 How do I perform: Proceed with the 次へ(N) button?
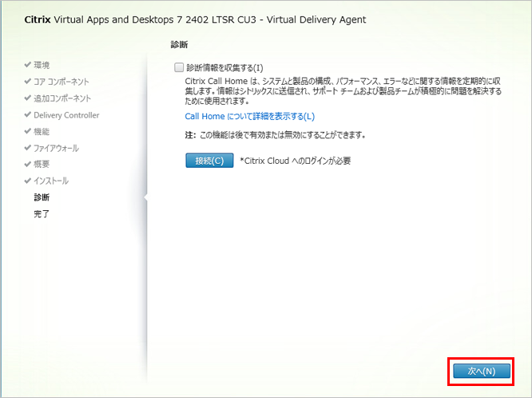click(x=481, y=371)
